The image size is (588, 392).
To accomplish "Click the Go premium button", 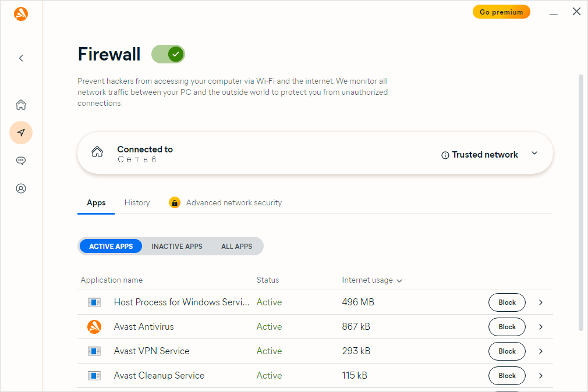I will (x=501, y=12).
